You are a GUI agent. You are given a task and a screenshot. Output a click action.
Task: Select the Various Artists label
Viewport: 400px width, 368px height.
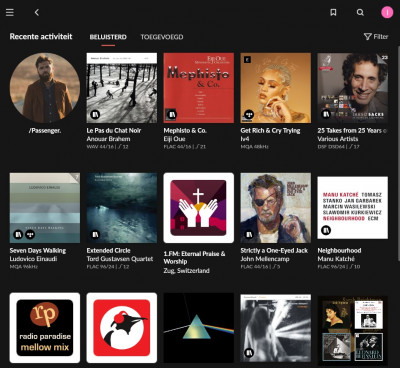[338, 139]
